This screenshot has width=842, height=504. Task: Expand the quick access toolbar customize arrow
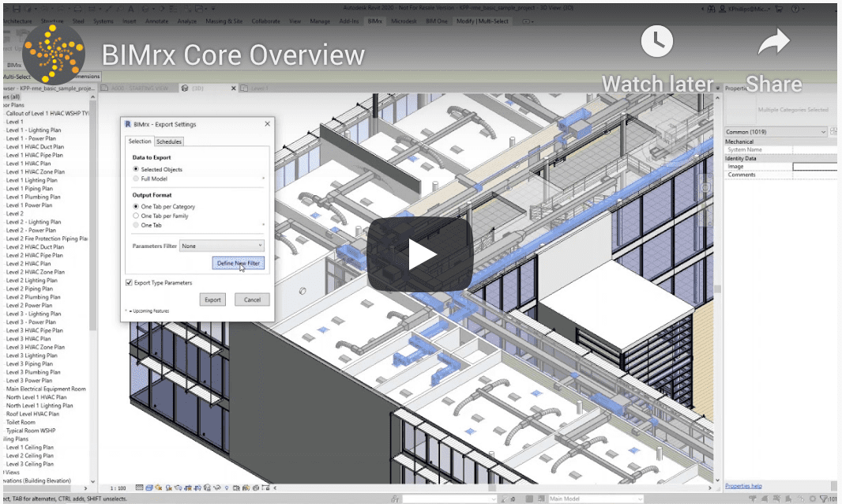[x=213, y=9]
